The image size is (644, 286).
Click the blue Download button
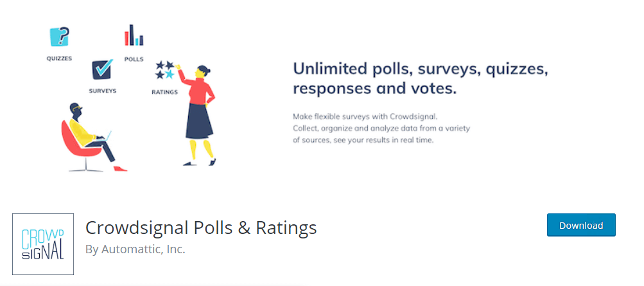581,225
